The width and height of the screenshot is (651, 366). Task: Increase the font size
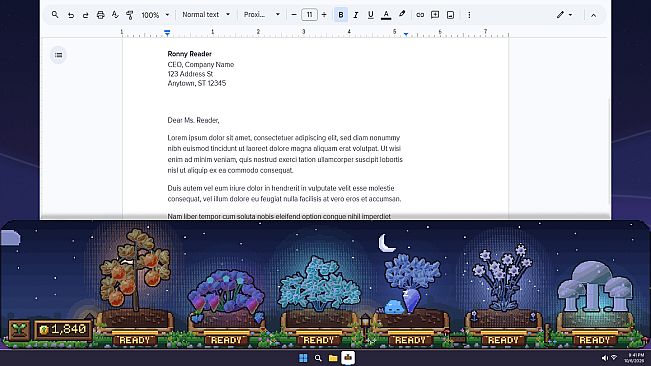click(324, 15)
